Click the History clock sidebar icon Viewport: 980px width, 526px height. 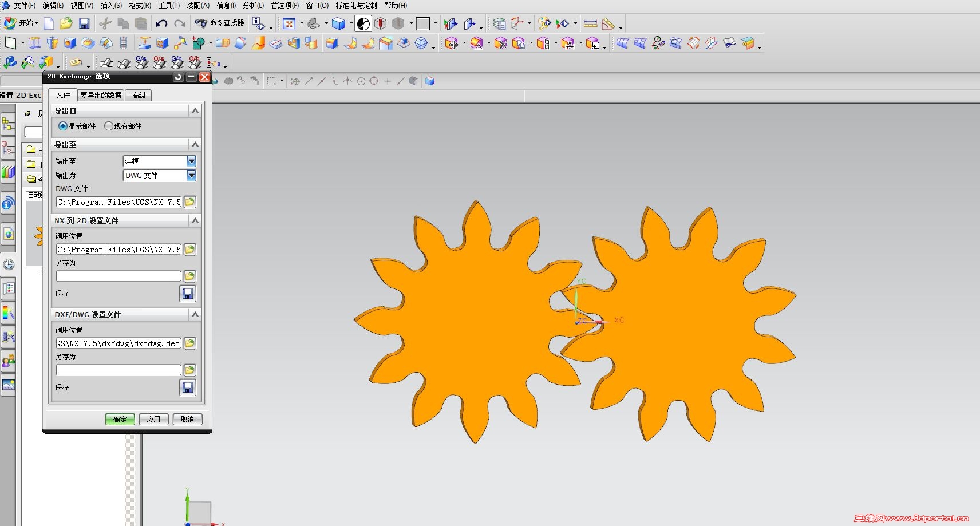point(9,264)
